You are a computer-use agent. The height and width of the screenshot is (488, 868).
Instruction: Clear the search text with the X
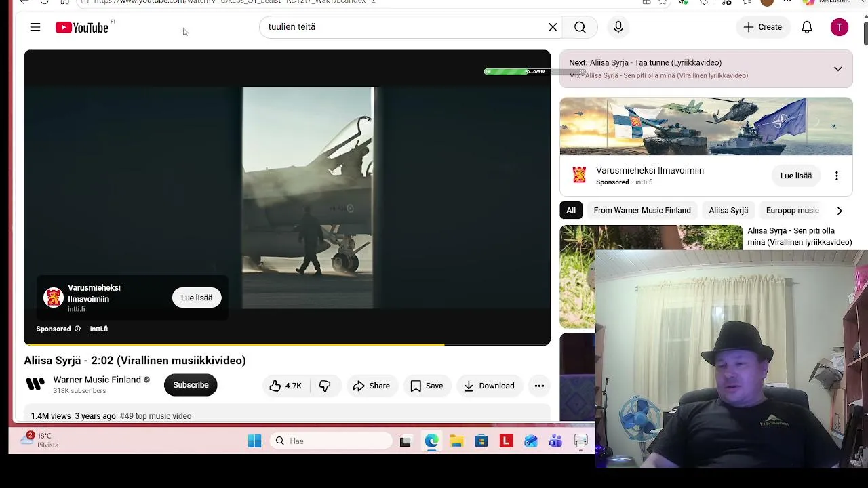pos(553,27)
